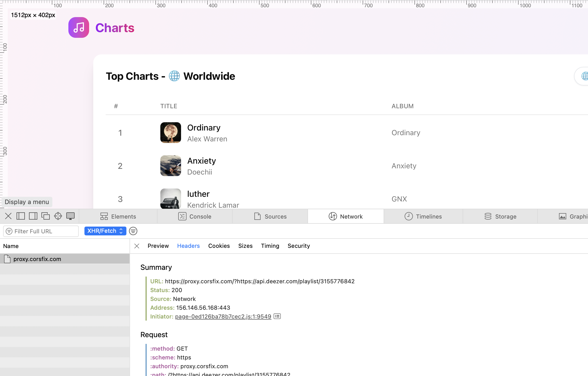Open the Cookies pane
Image resolution: width=588 pixels, height=376 pixels.
[x=219, y=246]
